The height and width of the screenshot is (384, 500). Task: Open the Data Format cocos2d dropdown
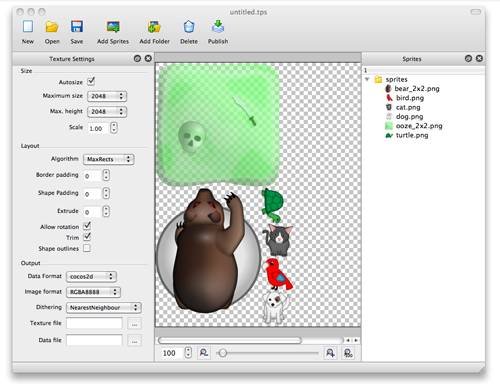(x=91, y=276)
